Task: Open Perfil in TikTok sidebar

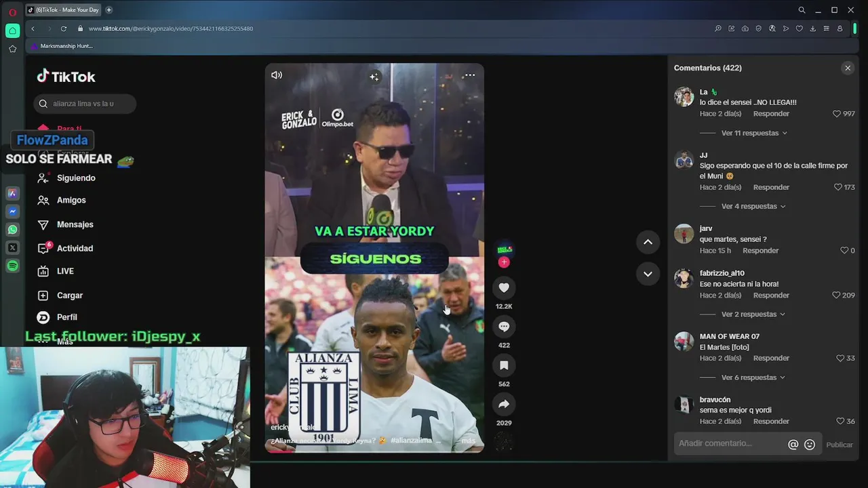Action: click(x=57, y=317)
